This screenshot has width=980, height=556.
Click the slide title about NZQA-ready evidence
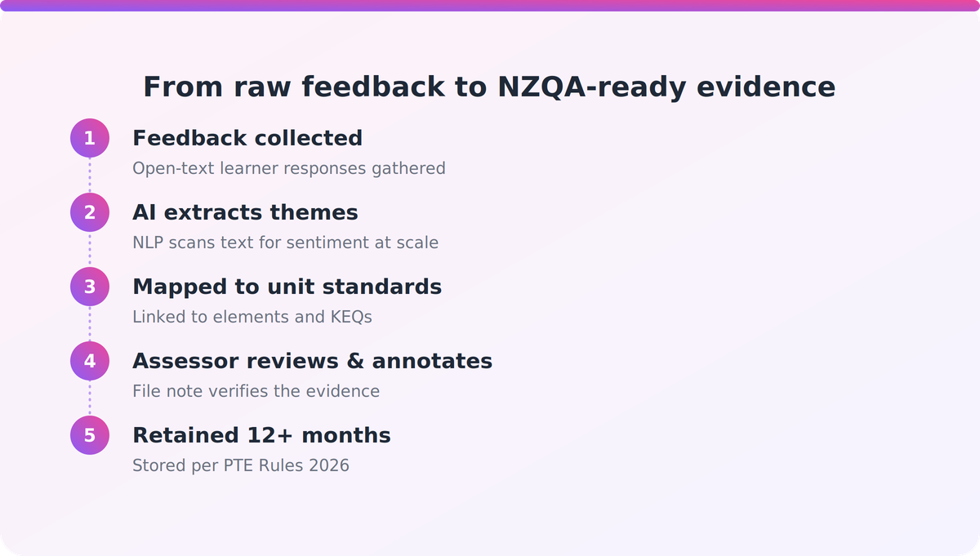tap(489, 87)
